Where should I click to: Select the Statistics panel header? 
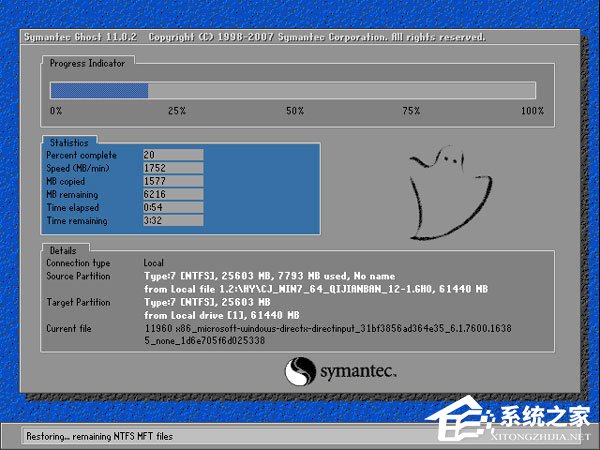point(69,143)
